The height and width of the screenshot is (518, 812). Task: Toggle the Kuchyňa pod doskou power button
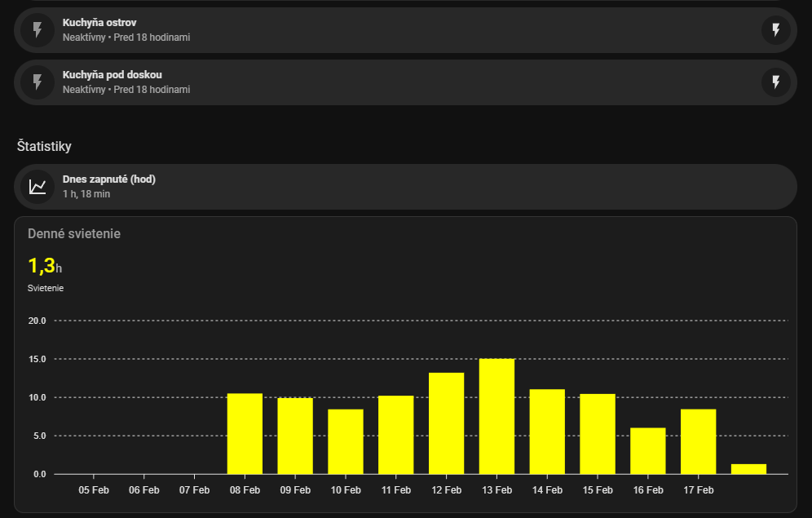point(775,82)
